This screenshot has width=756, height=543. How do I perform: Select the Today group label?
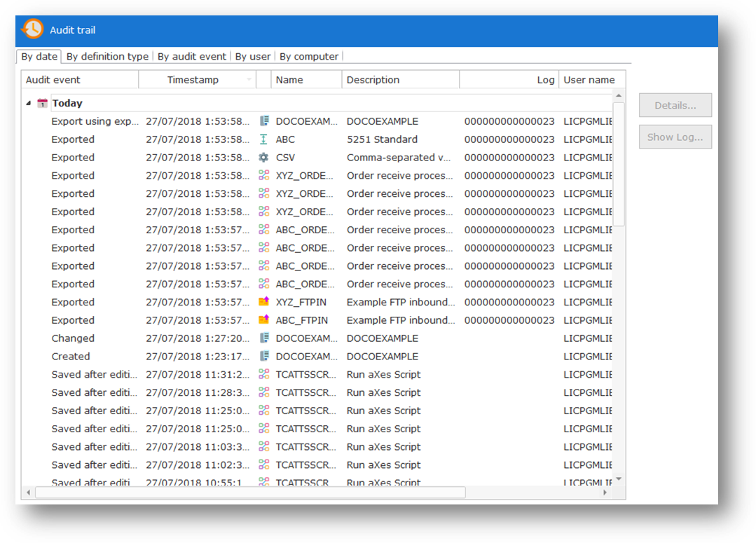pos(67,103)
